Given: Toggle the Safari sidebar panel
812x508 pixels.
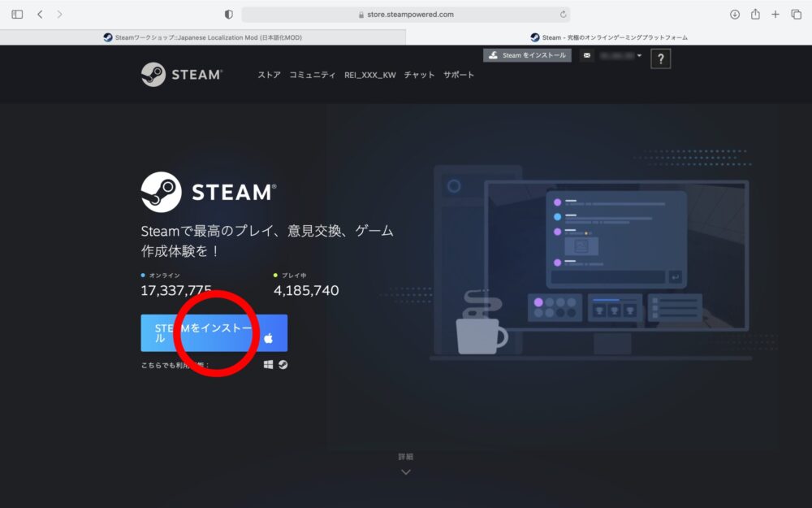Looking at the screenshot, I should [17, 15].
